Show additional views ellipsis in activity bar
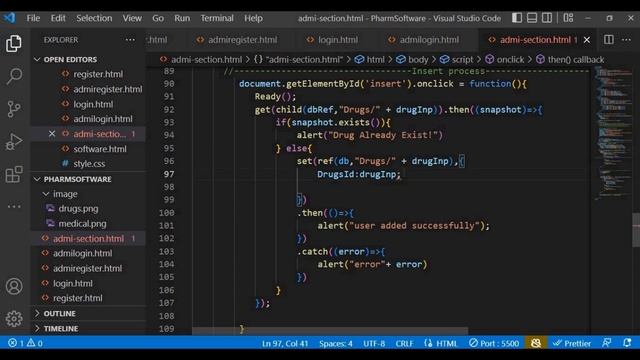Image resolution: width=640 pixels, height=360 pixels. click(x=14, y=207)
